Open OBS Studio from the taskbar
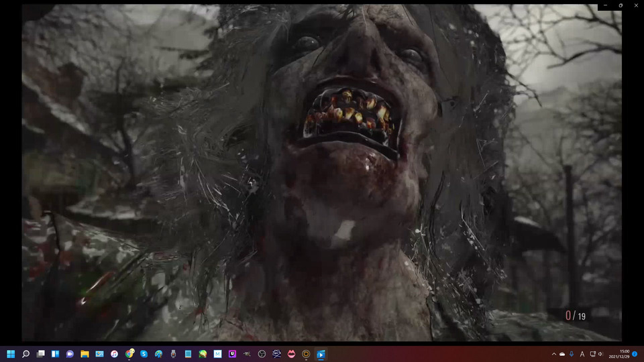Viewport: 644px width, 362px height. tap(262, 354)
